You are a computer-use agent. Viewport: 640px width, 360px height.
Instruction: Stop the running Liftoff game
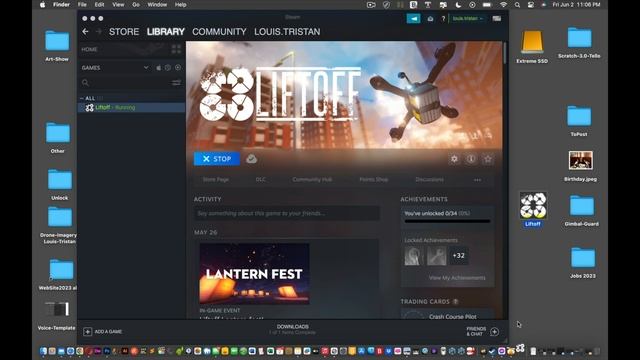tap(217, 159)
